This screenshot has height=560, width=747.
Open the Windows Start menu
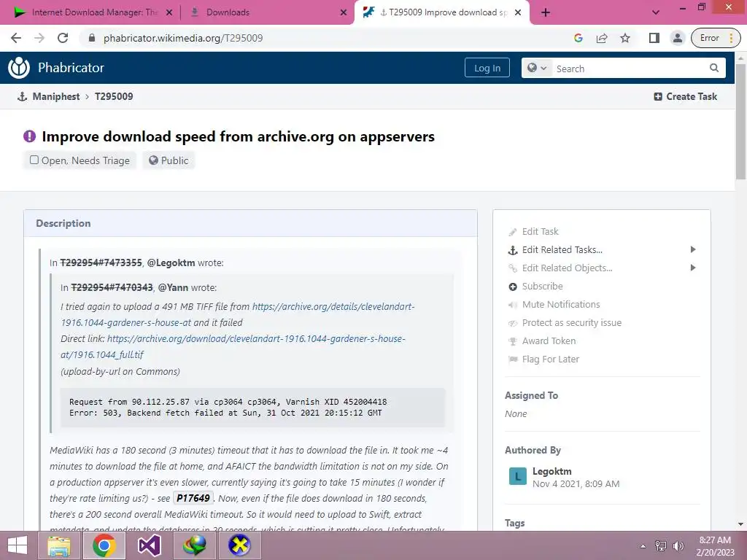(18, 545)
